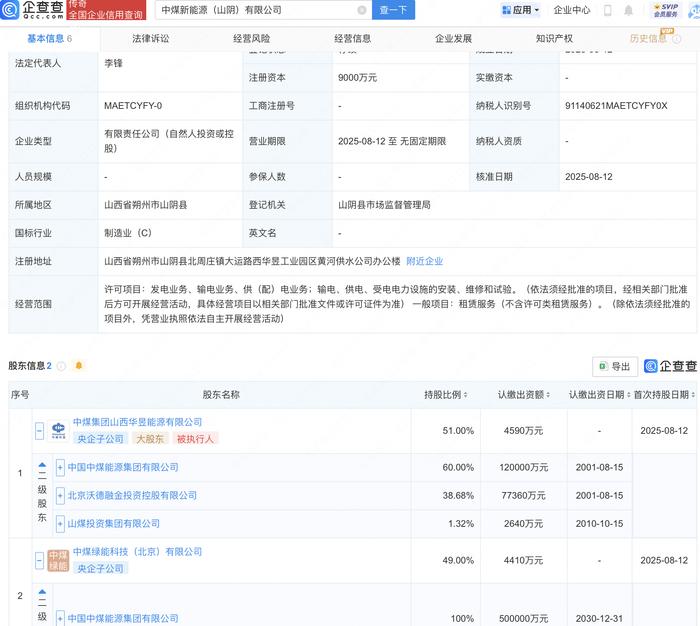Screen dimensions: 700x626
Task: Click 中煤集团山西华昱能源 company logo
Action: click(x=58, y=431)
